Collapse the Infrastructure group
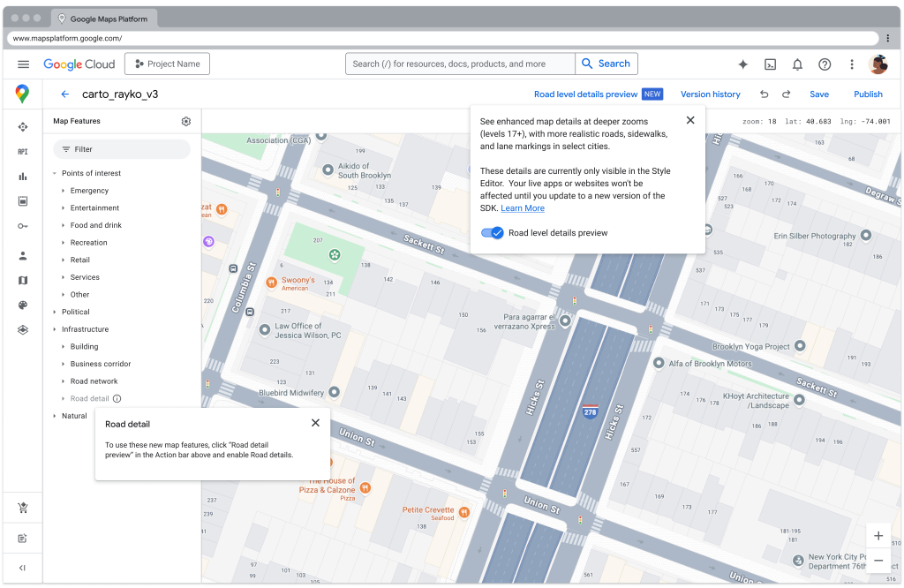Screen dimensions: 904x588 [x=55, y=329]
